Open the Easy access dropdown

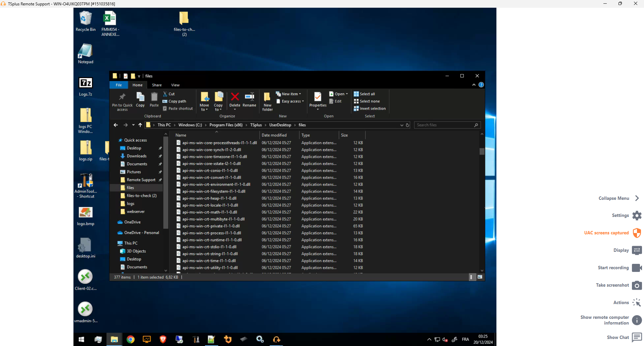(290, 101)
